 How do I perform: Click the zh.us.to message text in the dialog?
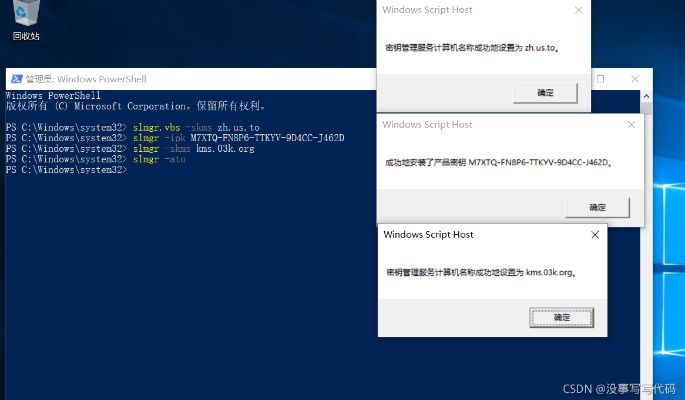(470, 47)
